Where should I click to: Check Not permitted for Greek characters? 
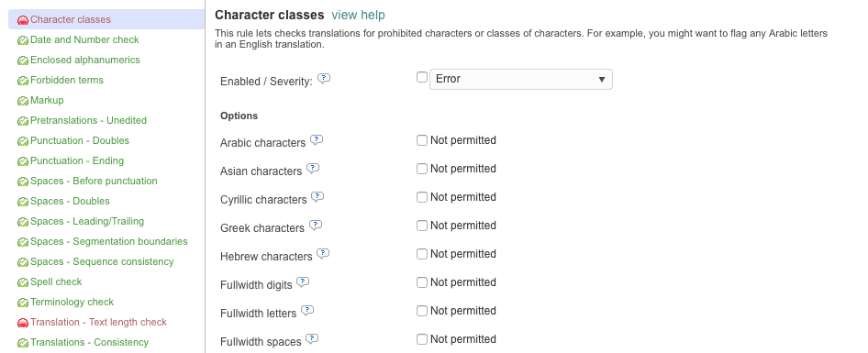click(x=422, y=226)
